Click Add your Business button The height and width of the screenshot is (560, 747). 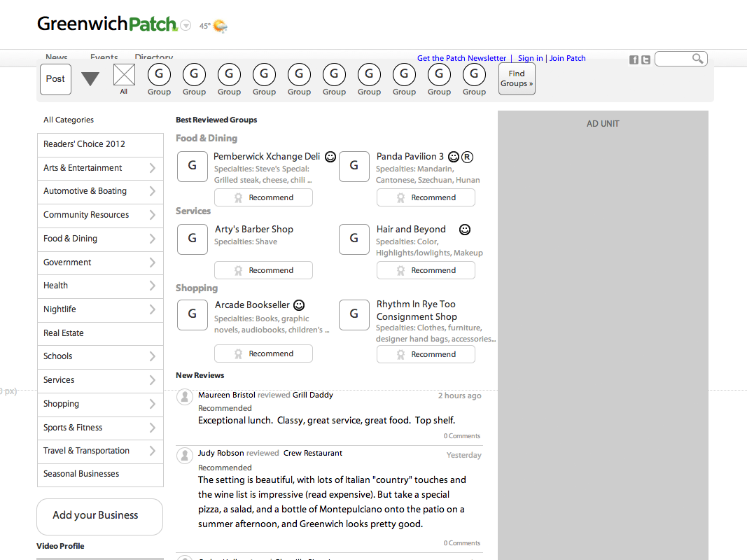99,517
